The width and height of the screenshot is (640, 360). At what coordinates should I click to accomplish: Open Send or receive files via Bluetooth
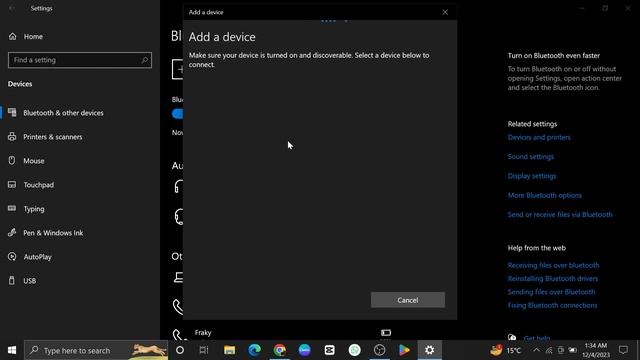[x=560, y=215]
